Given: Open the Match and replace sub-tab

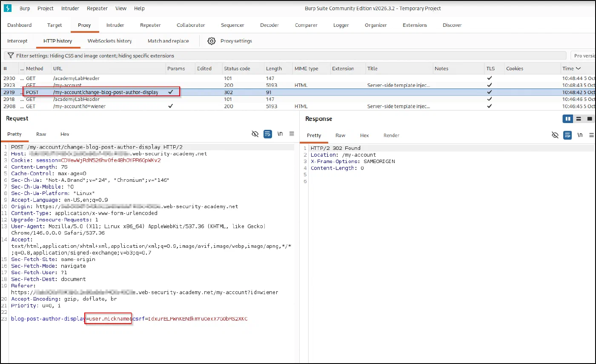Looking at the screenshot, I should (168, 41).
